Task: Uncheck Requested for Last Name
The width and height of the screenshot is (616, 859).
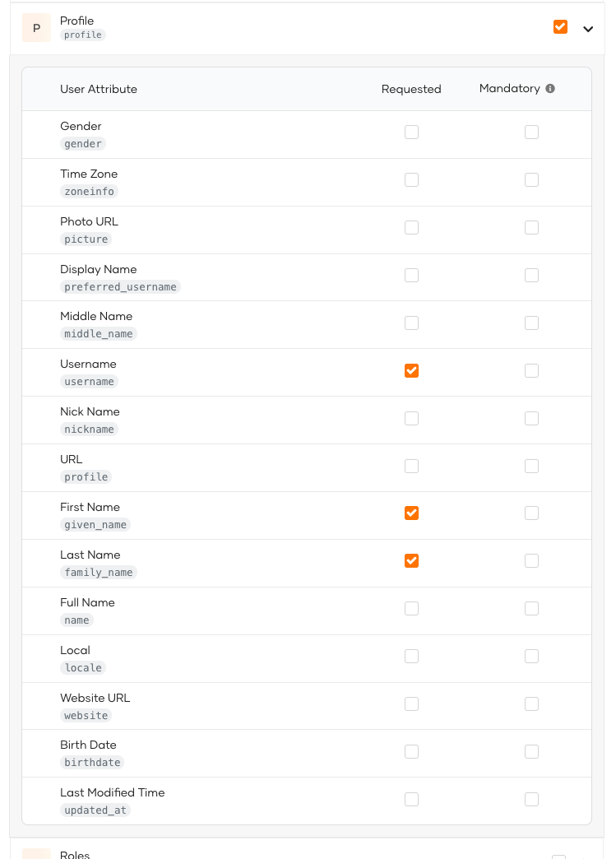Action: (x=411, y=560)
